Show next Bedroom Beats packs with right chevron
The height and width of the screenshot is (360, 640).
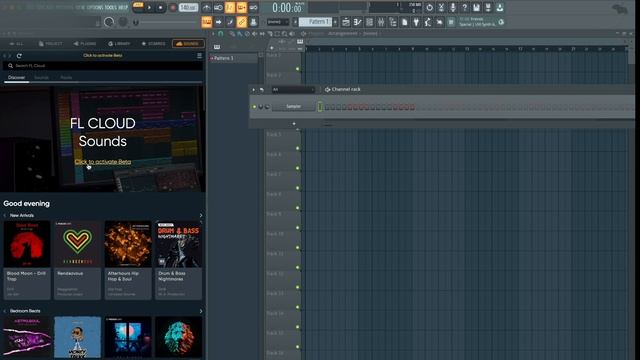coord(200,311)
